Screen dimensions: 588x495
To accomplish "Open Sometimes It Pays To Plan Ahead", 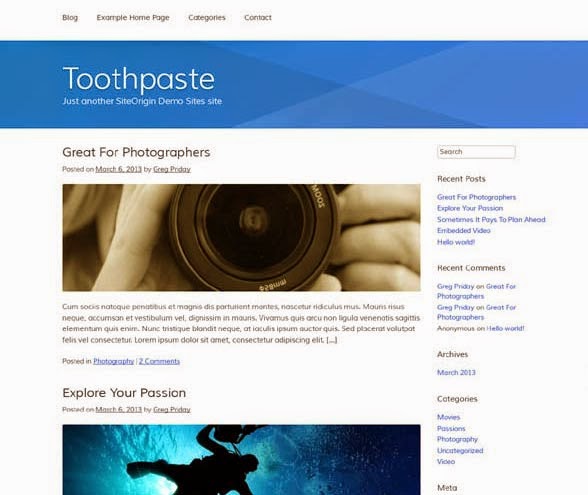I will click(491, 219).
